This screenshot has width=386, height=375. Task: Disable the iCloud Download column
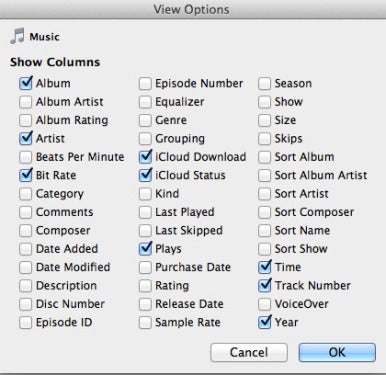point(145,157)
